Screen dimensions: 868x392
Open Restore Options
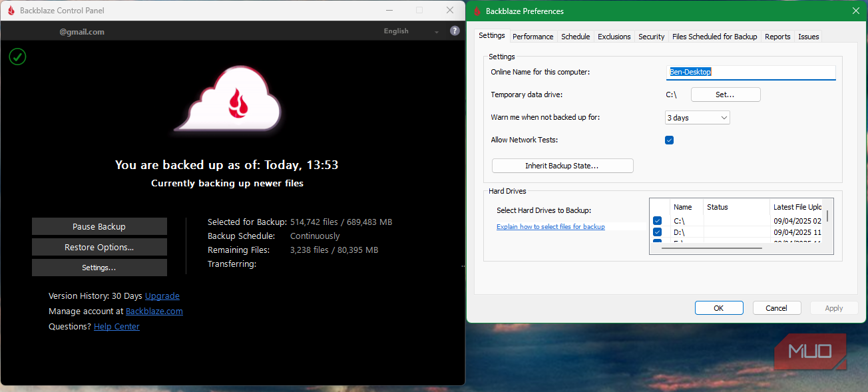[99, 247]
